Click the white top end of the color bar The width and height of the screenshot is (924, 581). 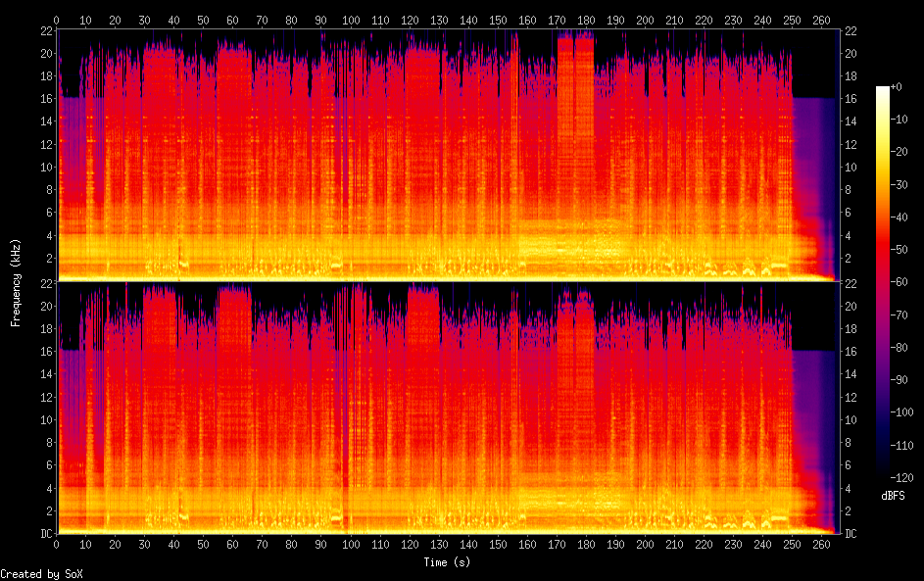point(883,90)
